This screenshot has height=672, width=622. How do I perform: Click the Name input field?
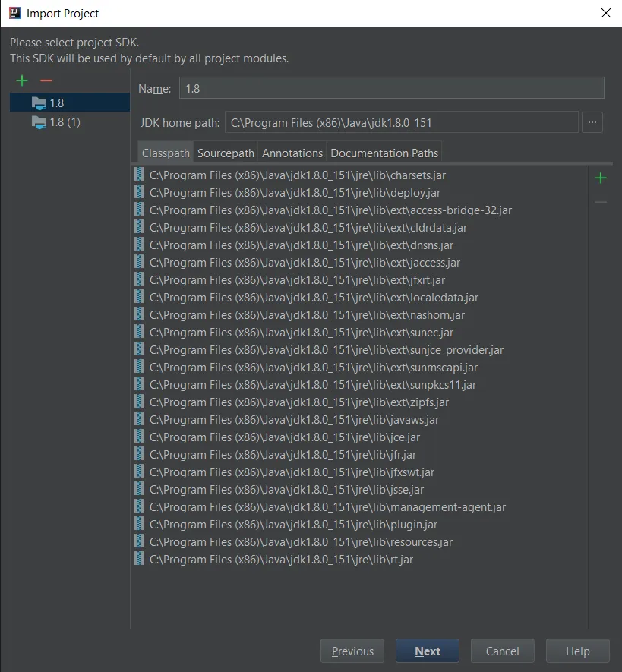click(391, 88)
